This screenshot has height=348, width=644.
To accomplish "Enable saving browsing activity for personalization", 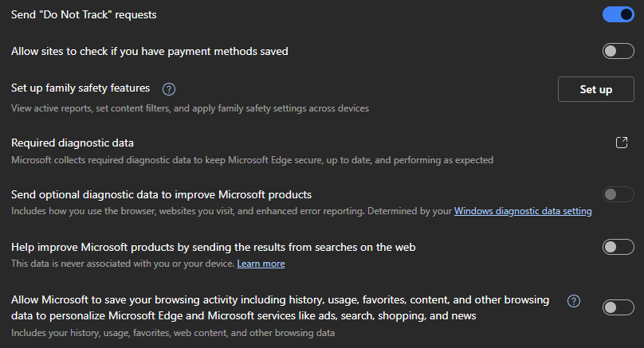I will pyautogui.click(x=618, y=307).
